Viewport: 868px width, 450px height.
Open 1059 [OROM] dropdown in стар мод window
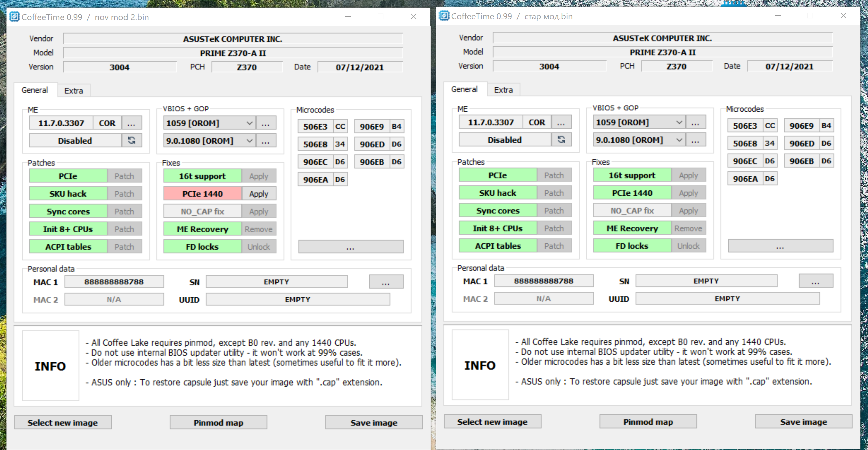pos(679,122)
